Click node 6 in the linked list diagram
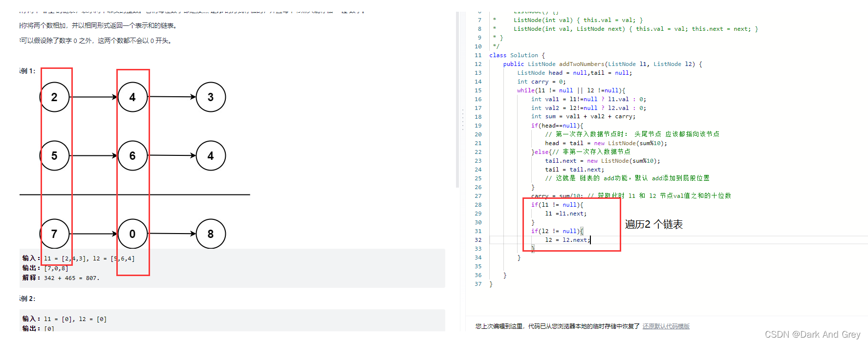This screenshot has height=344, width=868. (x=132, y=155)
